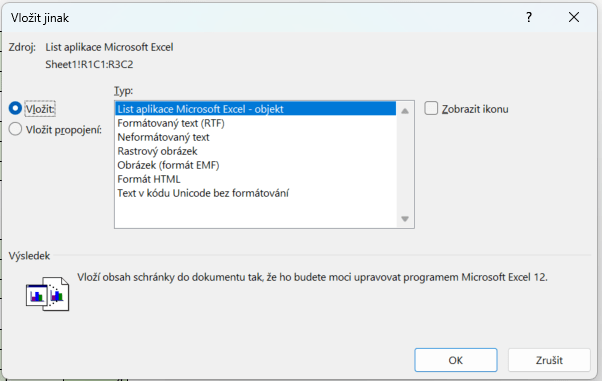The image size is (602, 381).
Task: Pick Formátovaný text (RTF) type
Action: click(256, 123)
